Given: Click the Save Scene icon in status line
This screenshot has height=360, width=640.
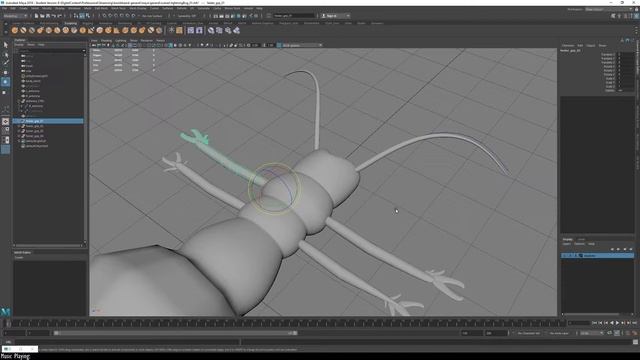Looking at the screenshot, I should coord(48,16).
